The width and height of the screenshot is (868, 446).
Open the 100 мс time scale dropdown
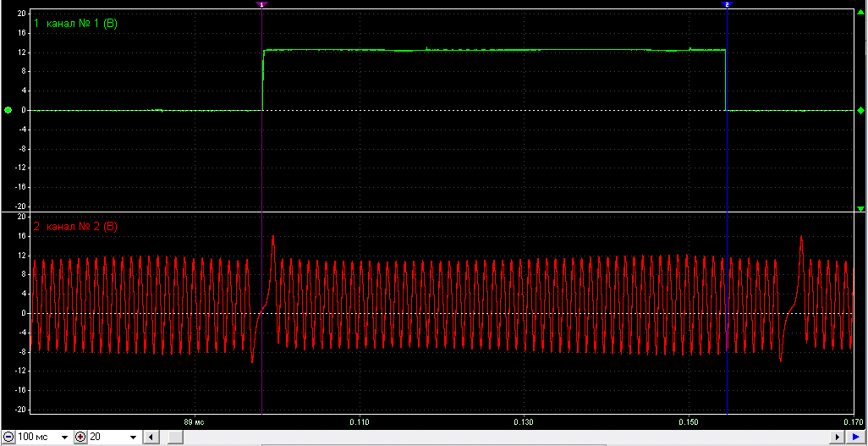tap(65, 438)
